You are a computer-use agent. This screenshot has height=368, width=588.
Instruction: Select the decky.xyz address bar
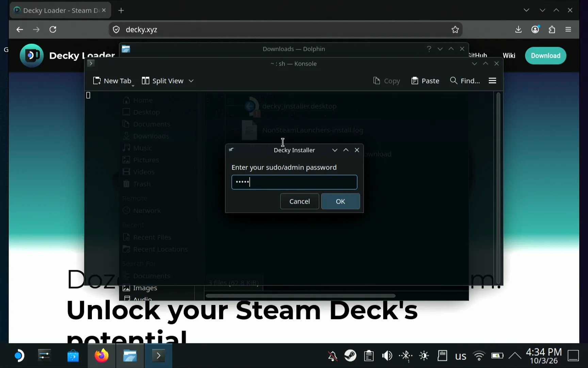click(x=285, y=30)
